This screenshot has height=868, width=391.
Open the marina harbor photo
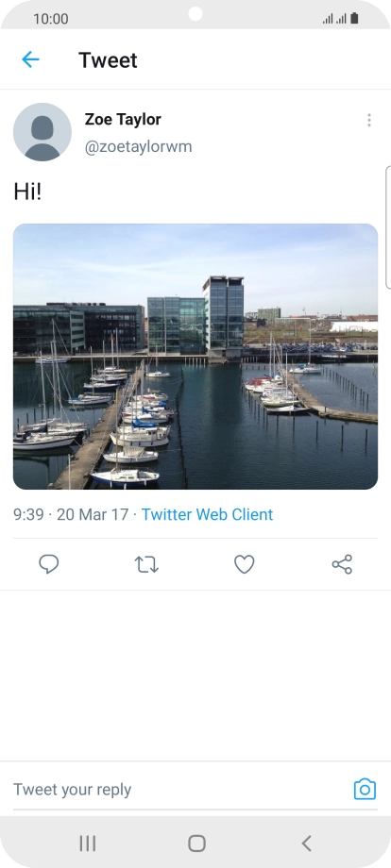[x=195, y=357]
